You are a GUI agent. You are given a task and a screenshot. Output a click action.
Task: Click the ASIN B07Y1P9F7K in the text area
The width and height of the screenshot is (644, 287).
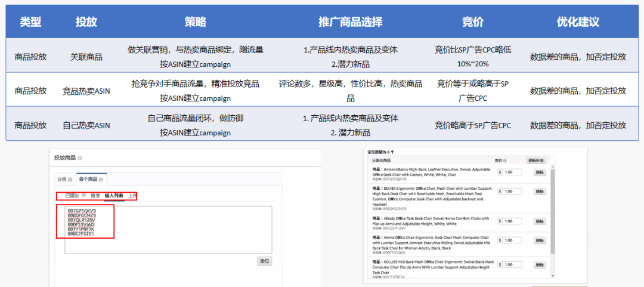(81, 229)
